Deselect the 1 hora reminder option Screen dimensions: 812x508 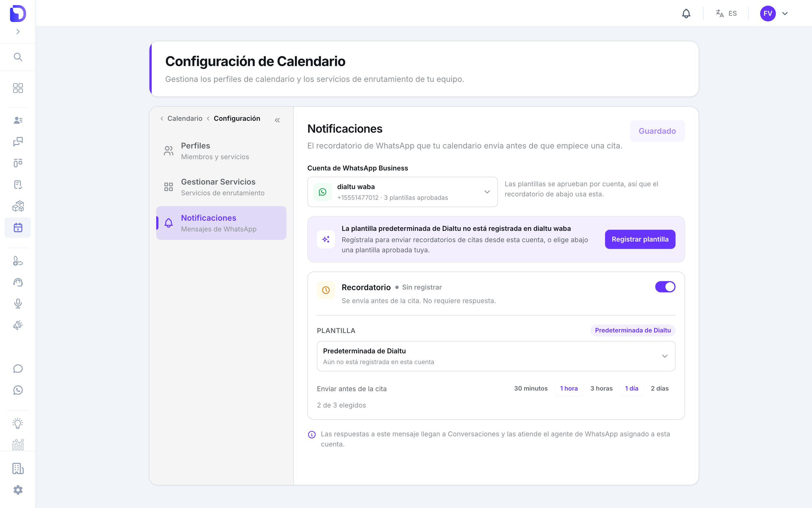pyautogui.click(x=569, y=388)
